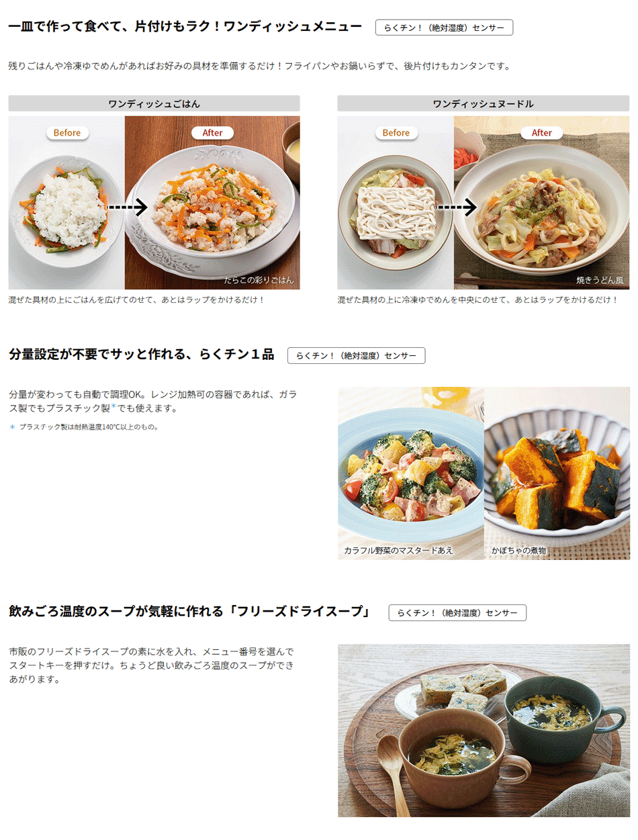This screenshot has height=840, width=638.
Task: Click the blue asterisk after プラスチック製
Action: tap(113, 407)
